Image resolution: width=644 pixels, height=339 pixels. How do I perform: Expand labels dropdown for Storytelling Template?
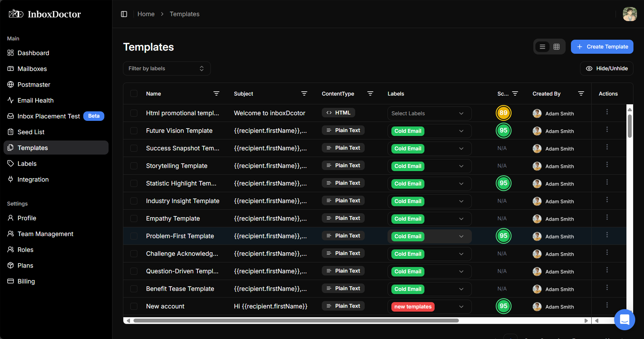coord(461,166)
